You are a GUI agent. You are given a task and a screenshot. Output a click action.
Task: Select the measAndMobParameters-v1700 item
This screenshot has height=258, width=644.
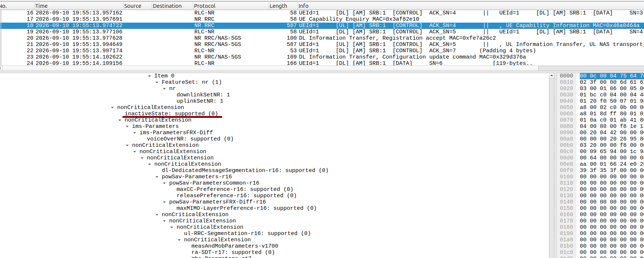tap(235, 246)
